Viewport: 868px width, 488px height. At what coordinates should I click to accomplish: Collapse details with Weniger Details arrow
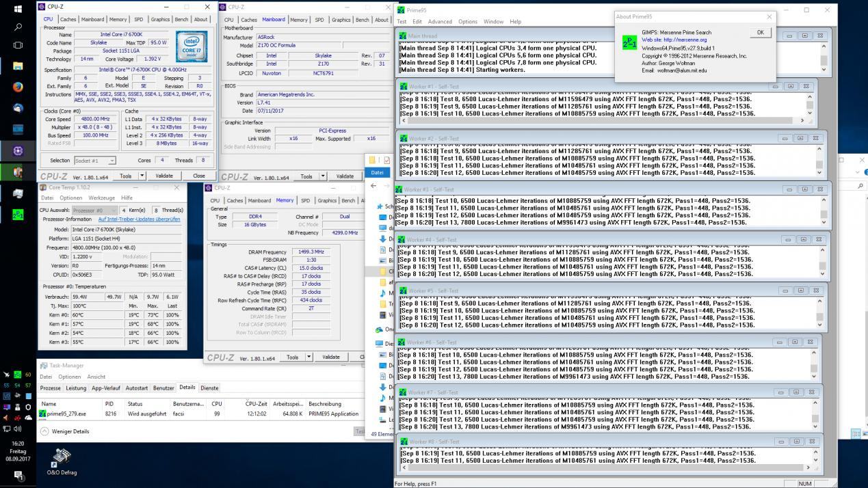click(x=45, y=431)
